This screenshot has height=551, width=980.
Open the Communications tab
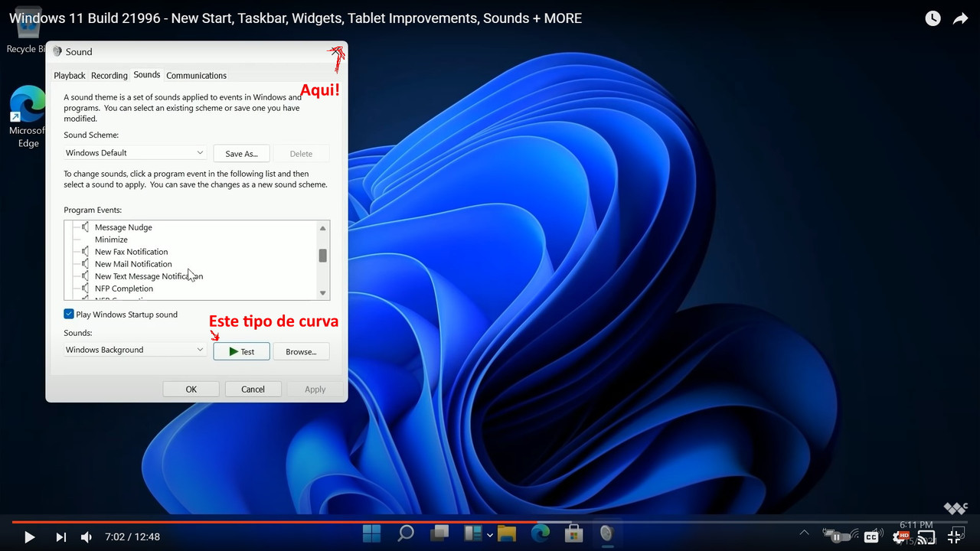coord(196,76)
